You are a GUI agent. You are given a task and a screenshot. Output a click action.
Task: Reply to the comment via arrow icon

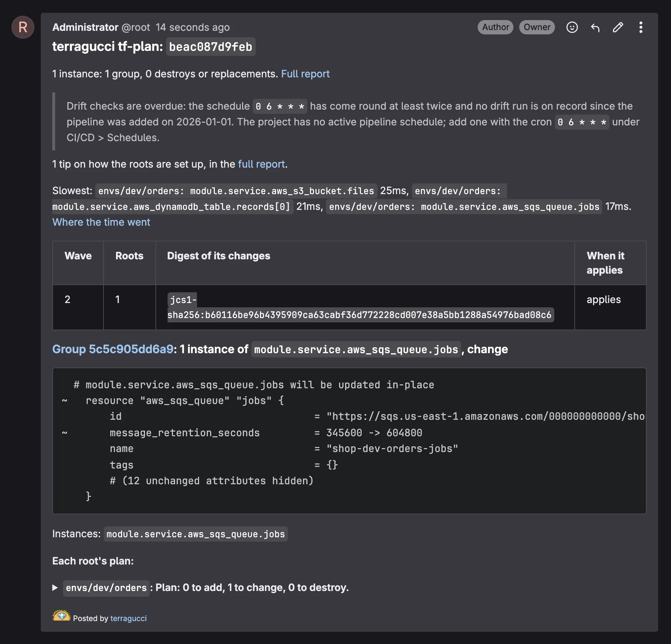coord(595,27)
